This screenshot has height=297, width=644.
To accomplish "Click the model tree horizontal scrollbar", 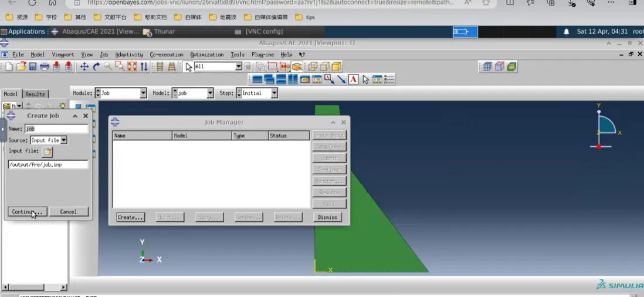I will (33, 287).
